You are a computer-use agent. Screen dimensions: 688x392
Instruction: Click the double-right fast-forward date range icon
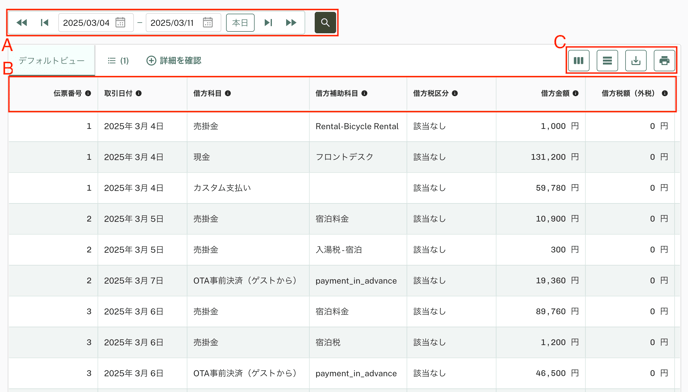[291, 22]
